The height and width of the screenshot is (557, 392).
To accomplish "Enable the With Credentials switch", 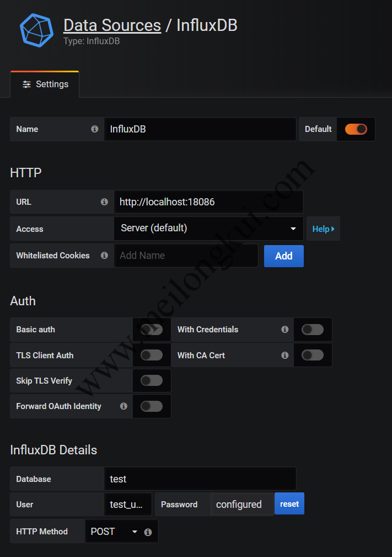I will 313,330.
